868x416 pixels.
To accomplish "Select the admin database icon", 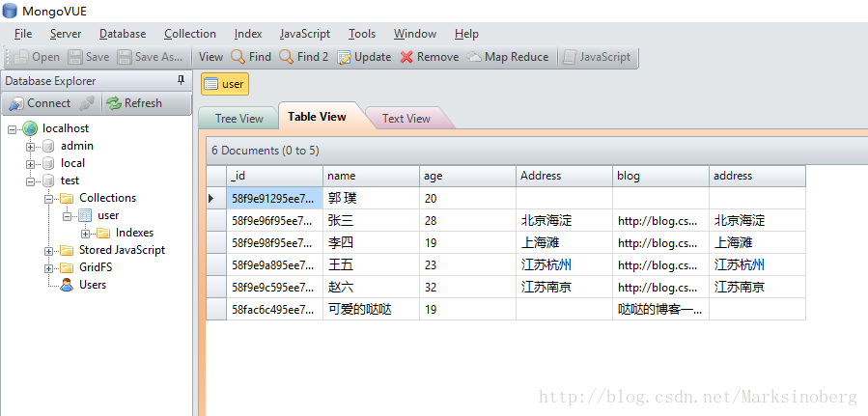I will [x=48, y=146].
